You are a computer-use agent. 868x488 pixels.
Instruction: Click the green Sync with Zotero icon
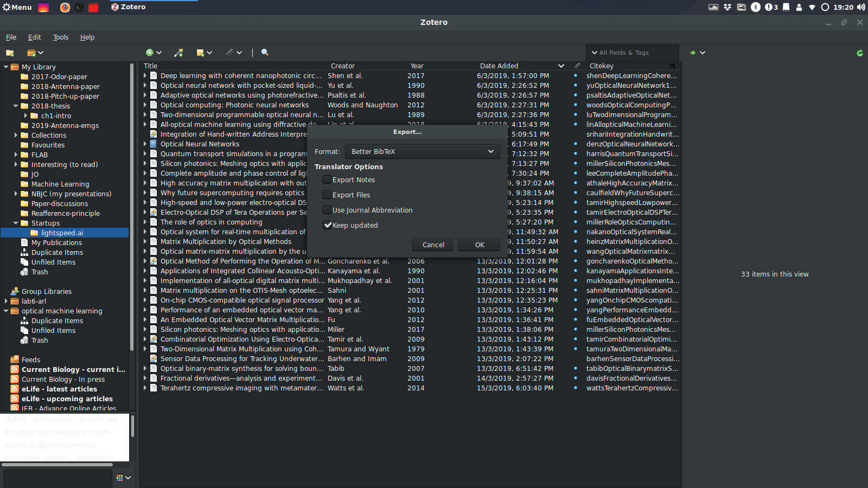pos(859,53)
